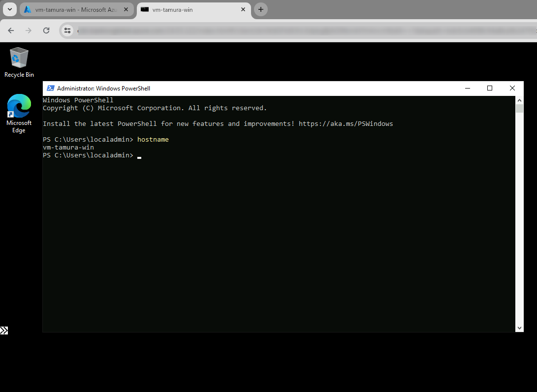This screenshot has height=392, width=537.
Task: Close the vm-tamura-win terminal browser tab
Action: pos(243,9)
